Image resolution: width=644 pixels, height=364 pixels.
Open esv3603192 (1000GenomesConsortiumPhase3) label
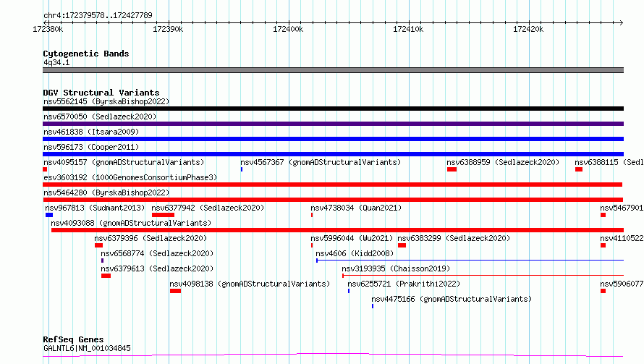[x=130, y=177]
